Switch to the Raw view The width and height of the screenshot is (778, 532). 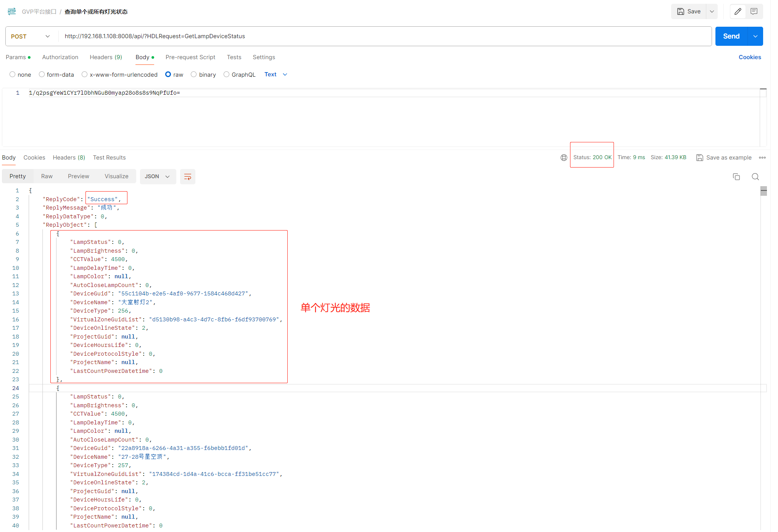click(x=47, y=177)
